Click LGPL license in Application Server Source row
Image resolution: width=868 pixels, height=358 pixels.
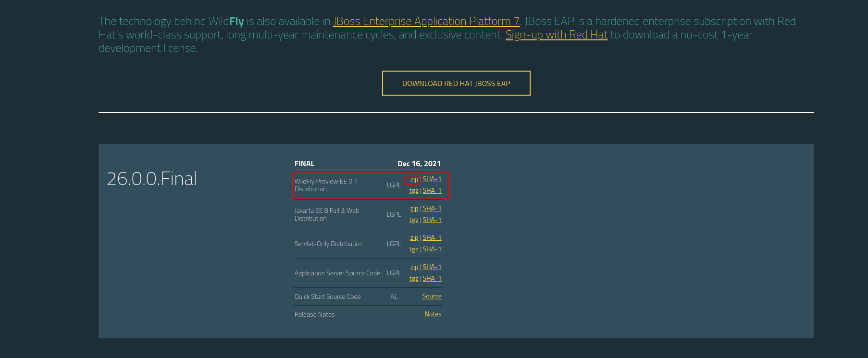394,273
